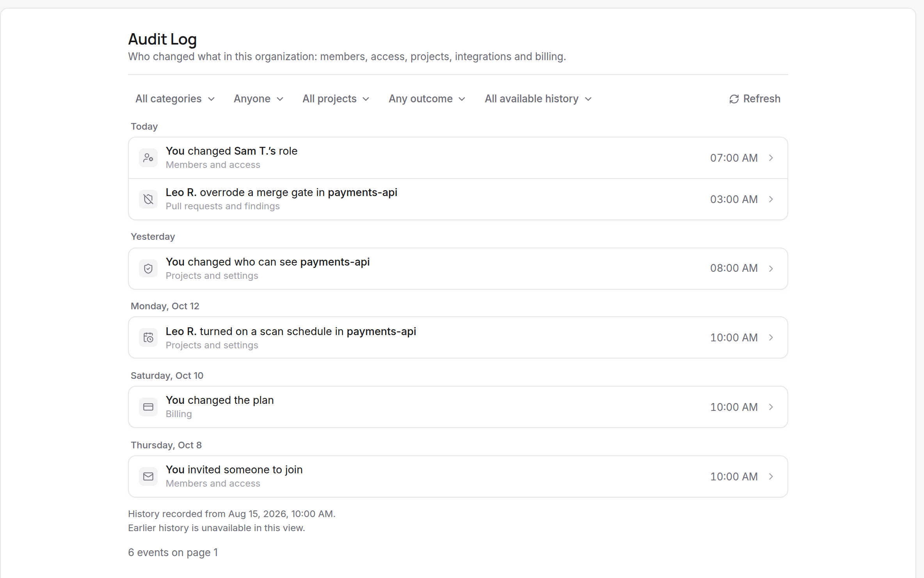This screenshot has width=924, height=578.
Task: Click the credit card icon for plan change
Action: click(148, 407)
